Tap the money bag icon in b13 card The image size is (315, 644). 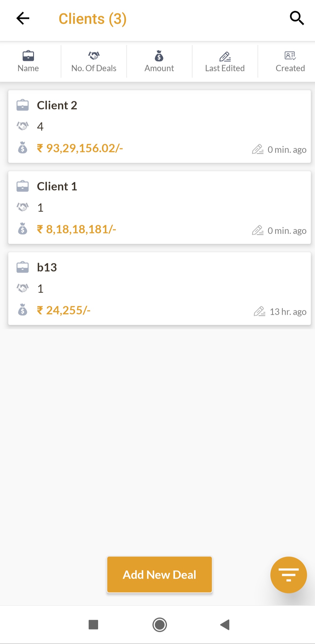[x=23, y=310]
